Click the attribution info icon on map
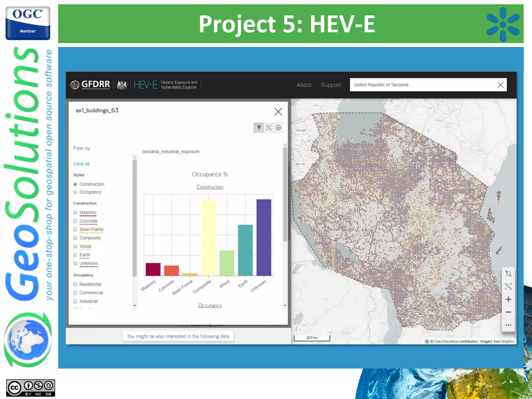 click(427, 341)
